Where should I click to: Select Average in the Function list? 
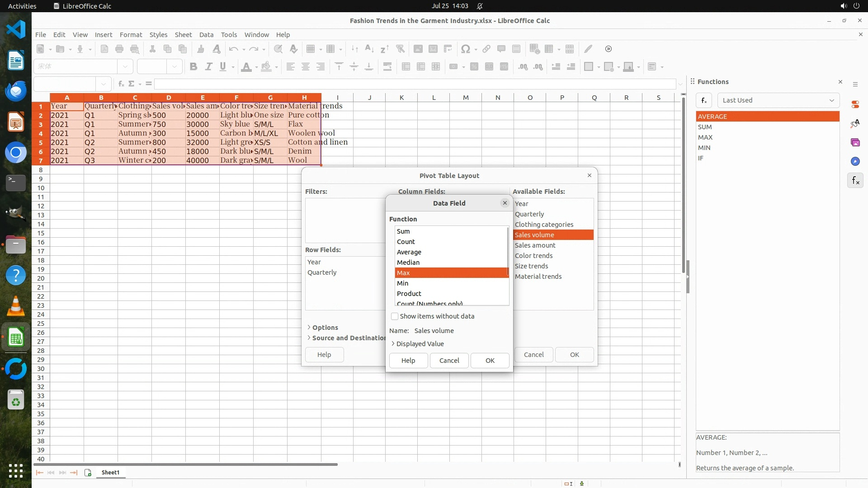point(409,252)
